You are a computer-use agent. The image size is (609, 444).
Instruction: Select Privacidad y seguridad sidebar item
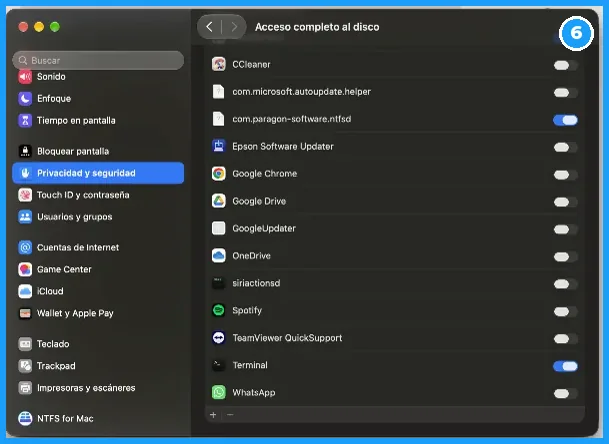(98, 173)
